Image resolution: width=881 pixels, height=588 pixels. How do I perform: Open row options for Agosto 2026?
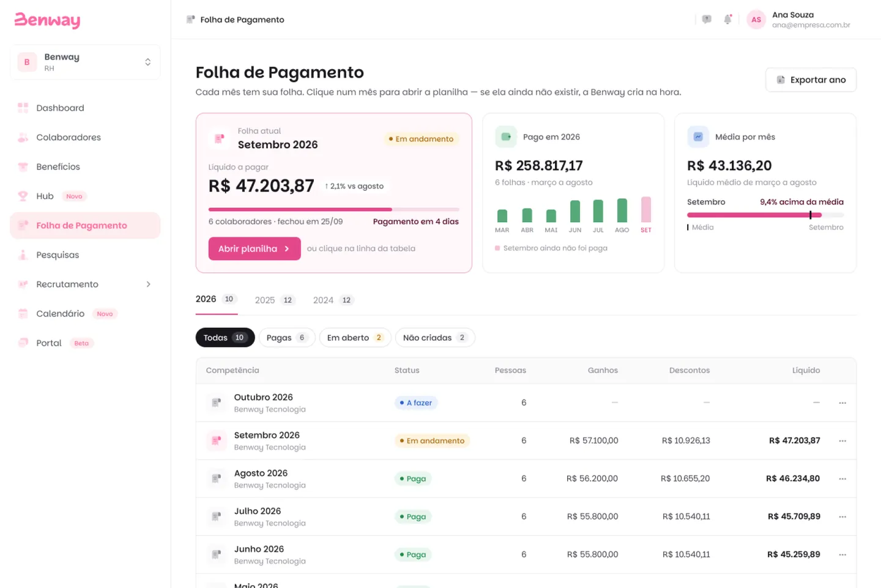842,478
